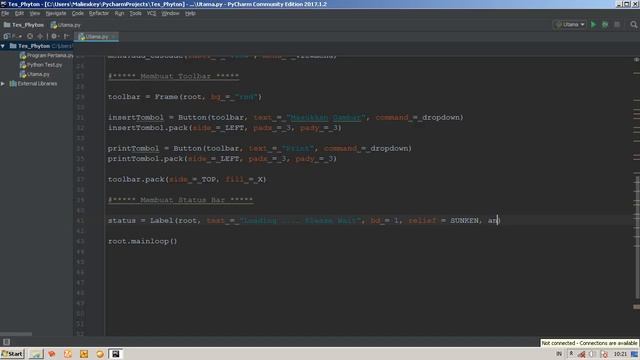Viewport: 640px width, 360px height.
Task: Open the Run menu
Action: 119,13
